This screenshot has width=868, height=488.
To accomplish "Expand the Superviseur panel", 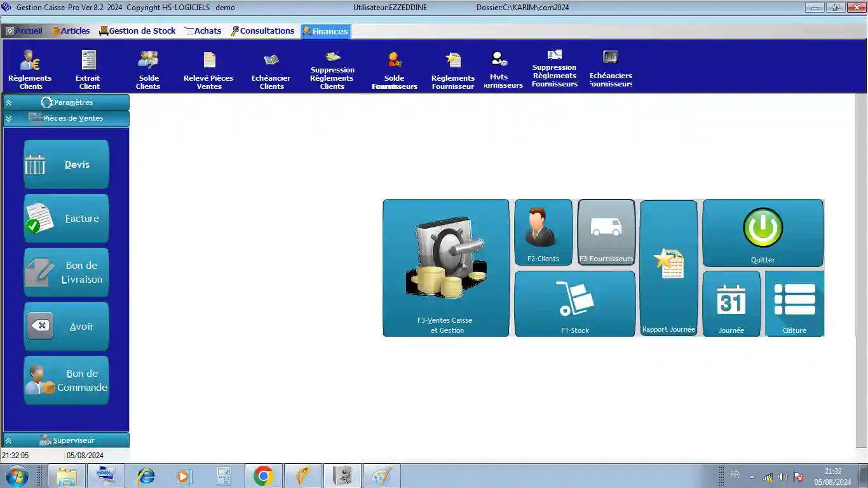I will (x=67, y=440).
